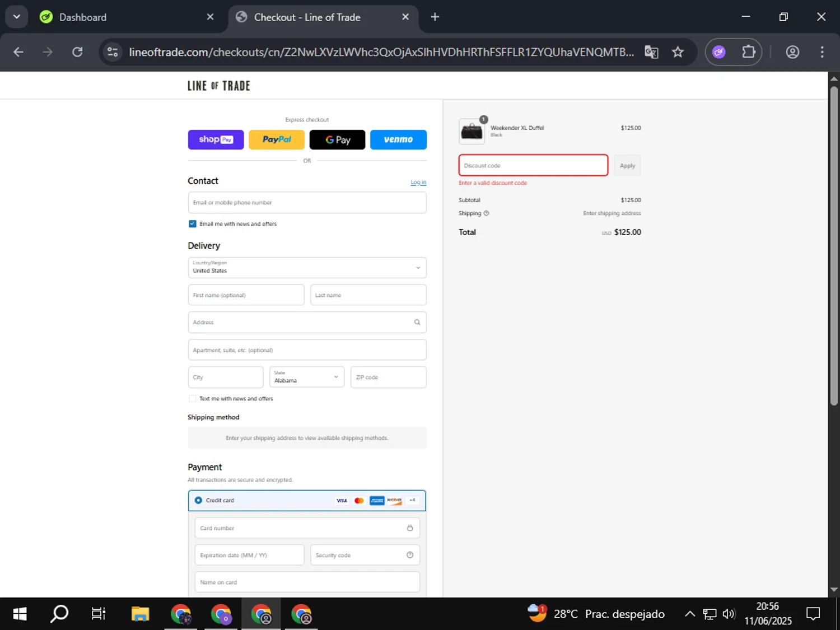
Task: Click the American Express icon
Action: [377, 501]
